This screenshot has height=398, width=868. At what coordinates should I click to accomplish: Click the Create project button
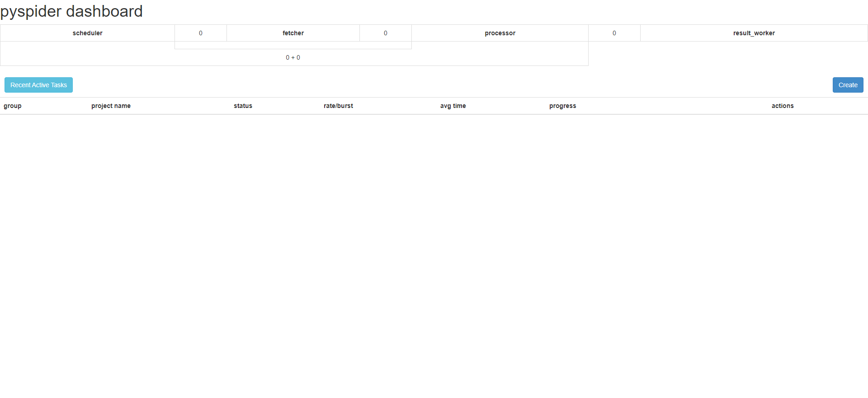(848, 85)
